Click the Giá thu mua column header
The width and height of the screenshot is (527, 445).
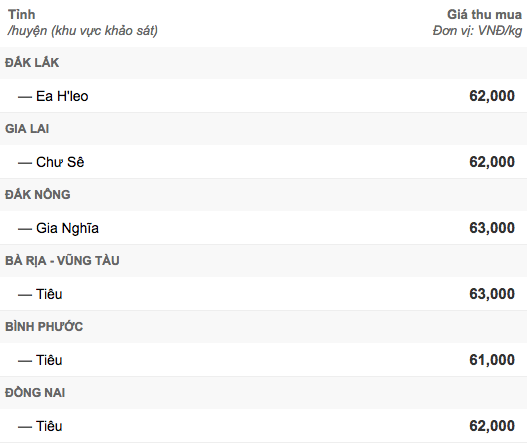[x=484, y=14]
